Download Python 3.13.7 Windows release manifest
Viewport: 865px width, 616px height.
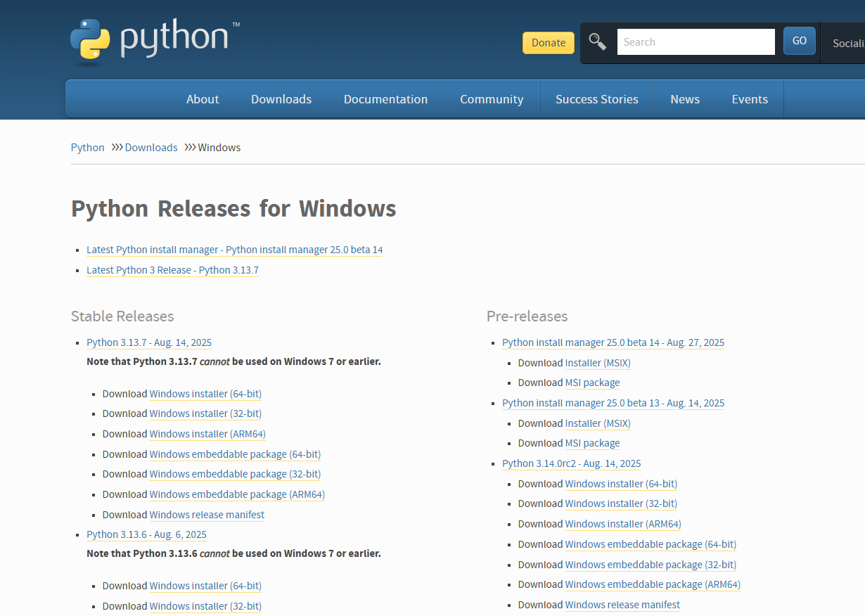coord(207,515)
